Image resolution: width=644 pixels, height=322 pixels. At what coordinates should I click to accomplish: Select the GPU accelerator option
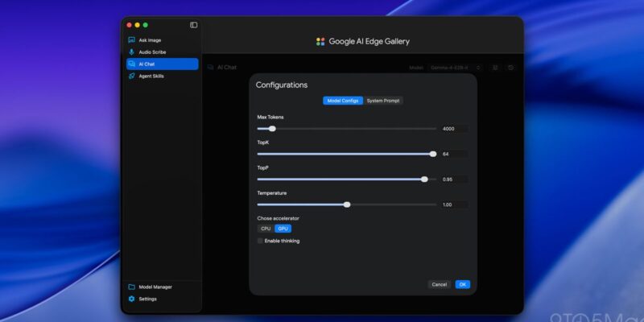[283, 229]
